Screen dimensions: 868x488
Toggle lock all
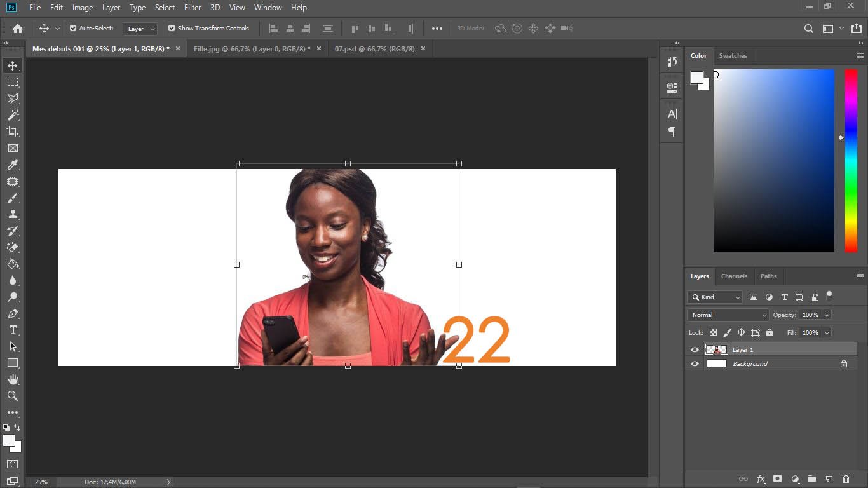(x=770, y=332)
